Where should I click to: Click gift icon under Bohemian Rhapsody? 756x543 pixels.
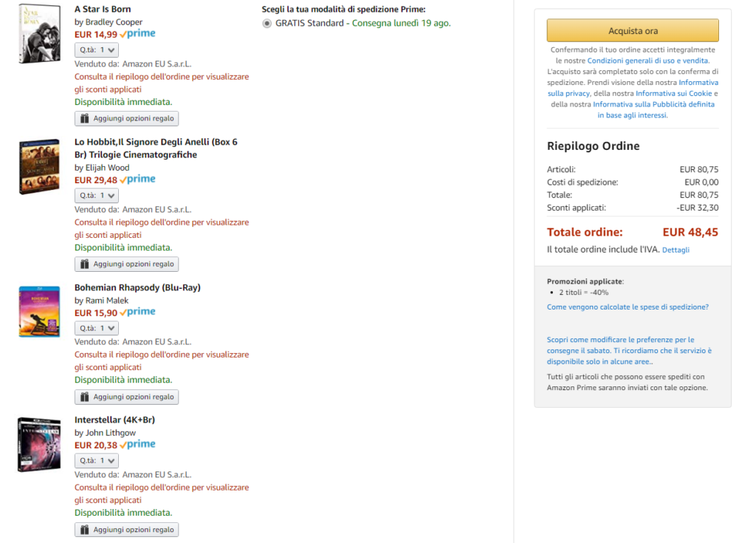click(85, 397)
